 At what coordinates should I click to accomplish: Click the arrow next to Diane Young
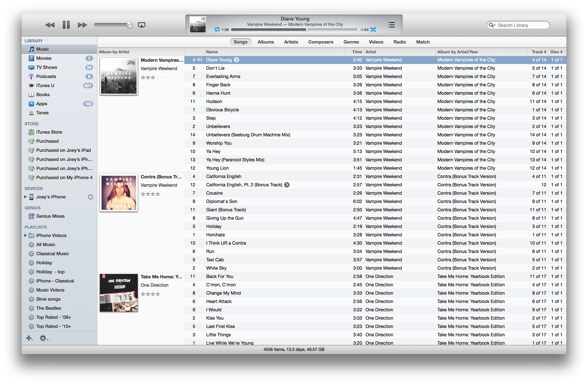[236, 60]
